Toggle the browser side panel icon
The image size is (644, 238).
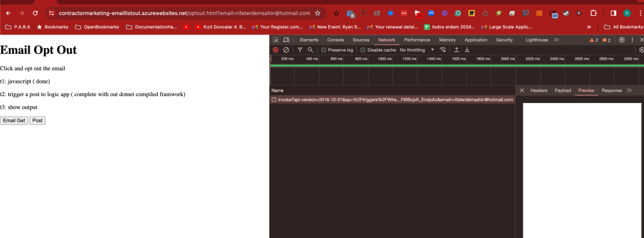[x=613, y=13]
